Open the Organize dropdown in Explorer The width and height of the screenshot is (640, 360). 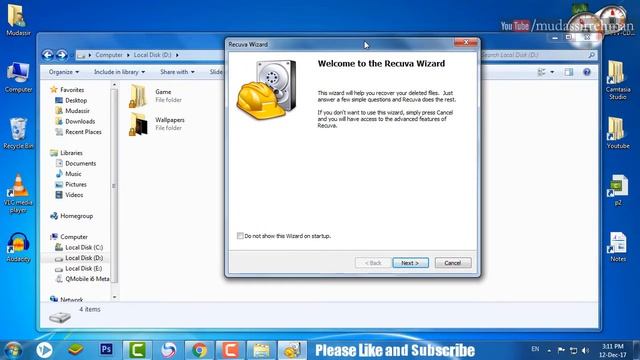click(64, 72)
